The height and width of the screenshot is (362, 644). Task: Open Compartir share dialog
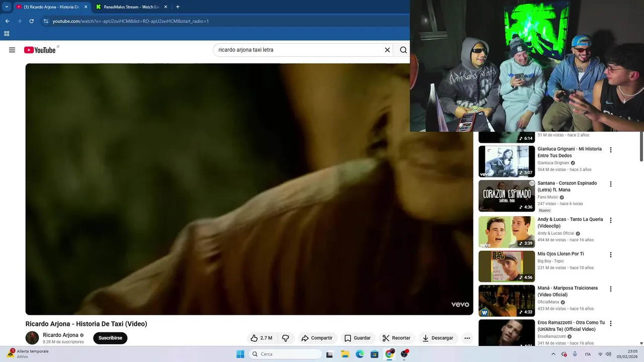pos(316,338)
